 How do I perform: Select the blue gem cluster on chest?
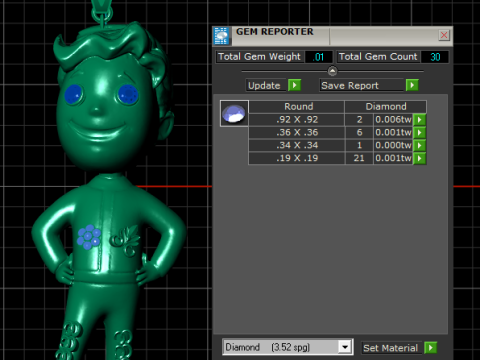tap(89, 237)
